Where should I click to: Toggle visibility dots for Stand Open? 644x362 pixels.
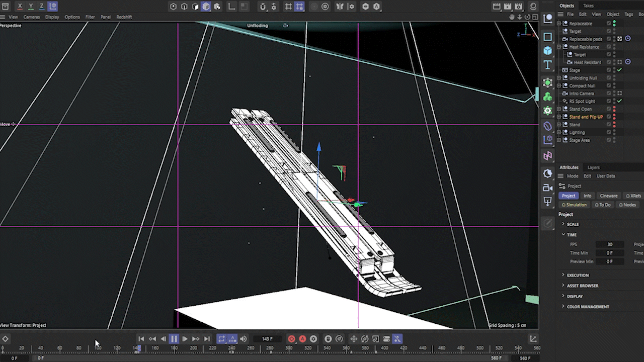pos(614,109)
